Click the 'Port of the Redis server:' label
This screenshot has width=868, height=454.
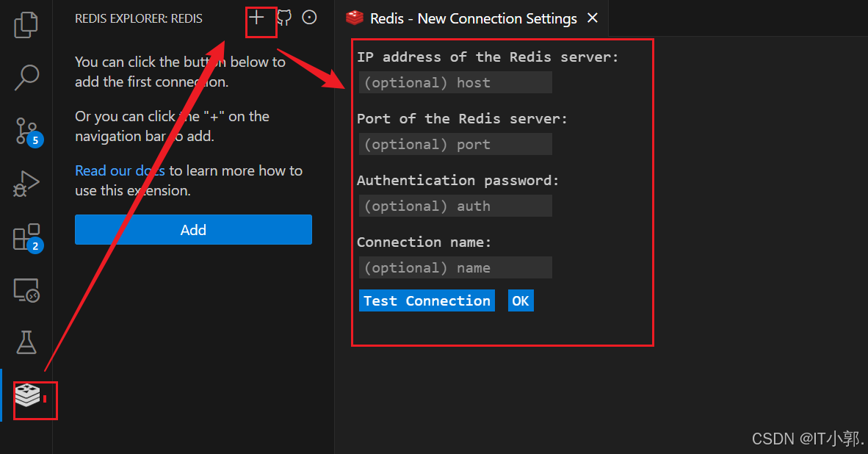pos(462,118)
